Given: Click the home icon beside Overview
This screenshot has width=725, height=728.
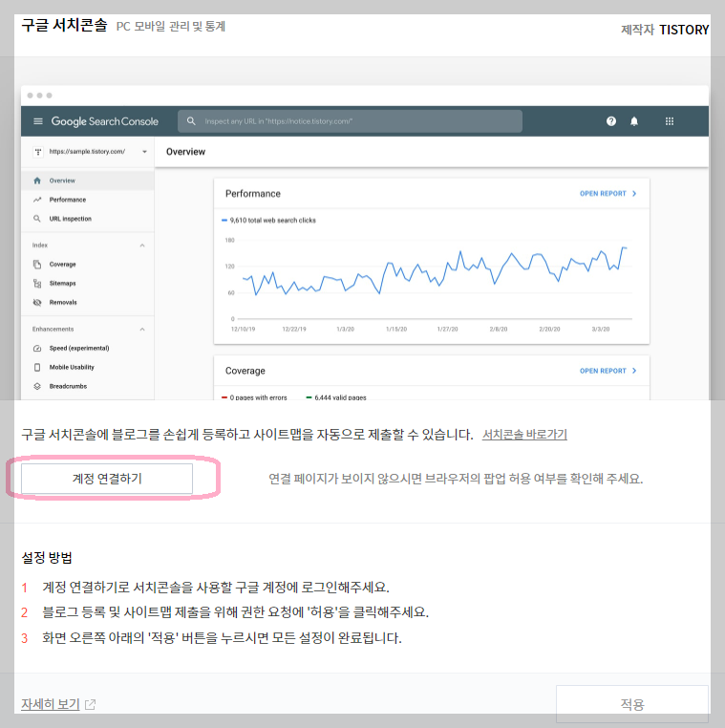Looking at the screenshot, I should (x=37, y=181).
